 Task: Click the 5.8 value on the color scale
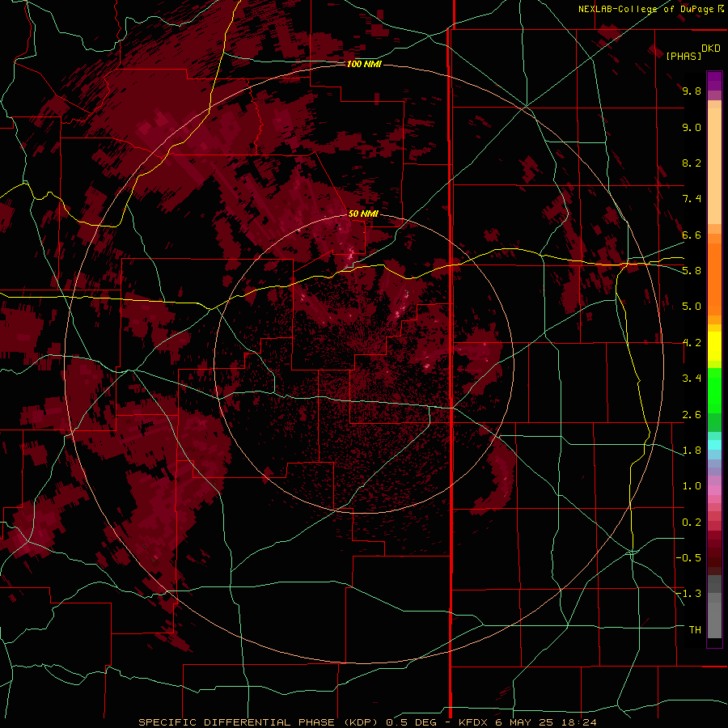click(692, 271)
